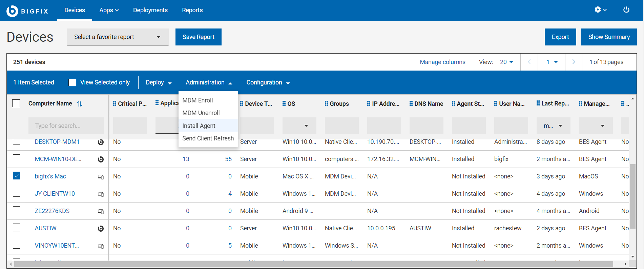644x269 pixels.
Task: Choose Send Client Refresh option
Action: [208, 138]
